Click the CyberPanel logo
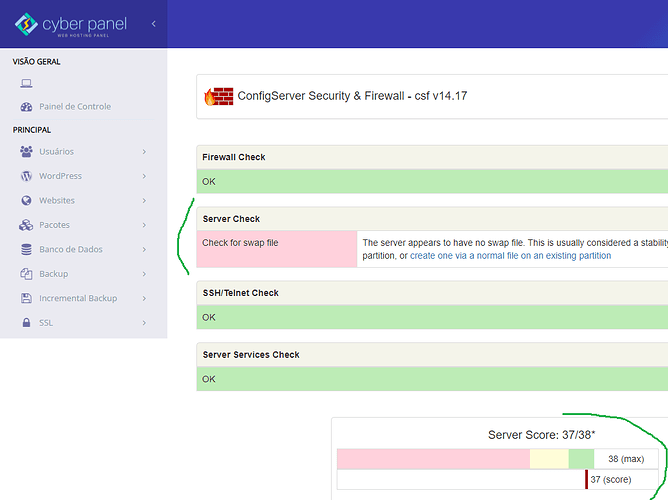The height and width of the screenshot is (500, 668). pyautogui.click(x=71, y=25)
